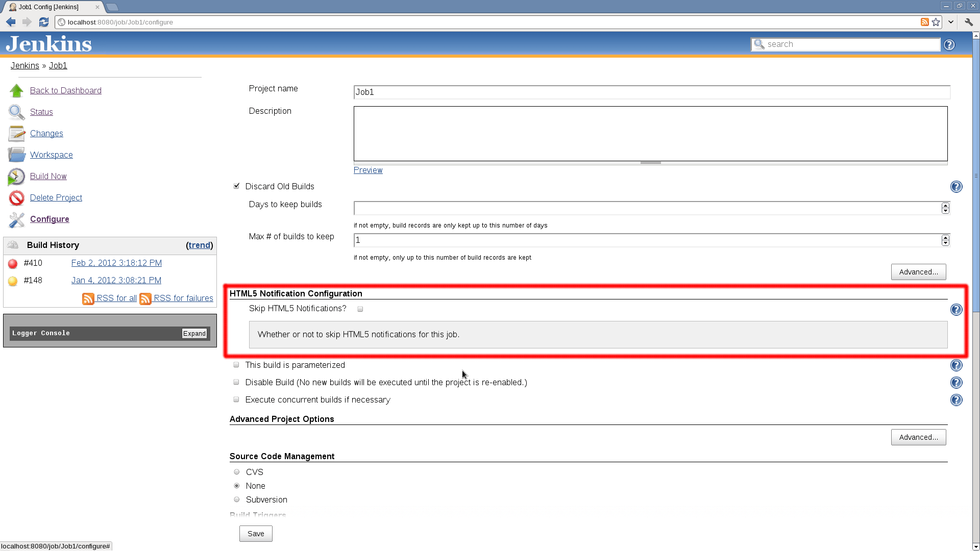
Task: Expand the Logger Console panel
Action: click(194, 333)
